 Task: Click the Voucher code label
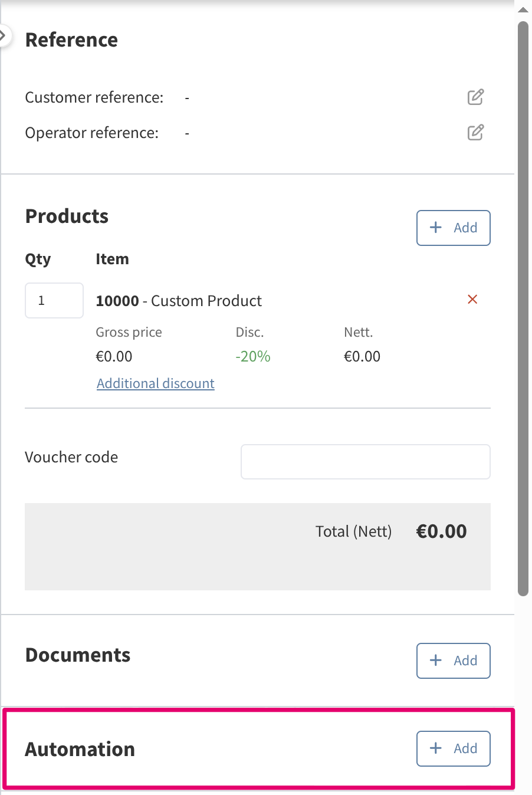point(71,457)
